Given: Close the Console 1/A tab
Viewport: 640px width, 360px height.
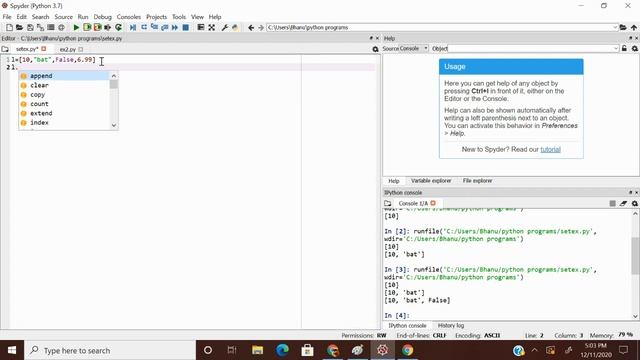Looking at the screenshot, I should click(x=433, y=203).
